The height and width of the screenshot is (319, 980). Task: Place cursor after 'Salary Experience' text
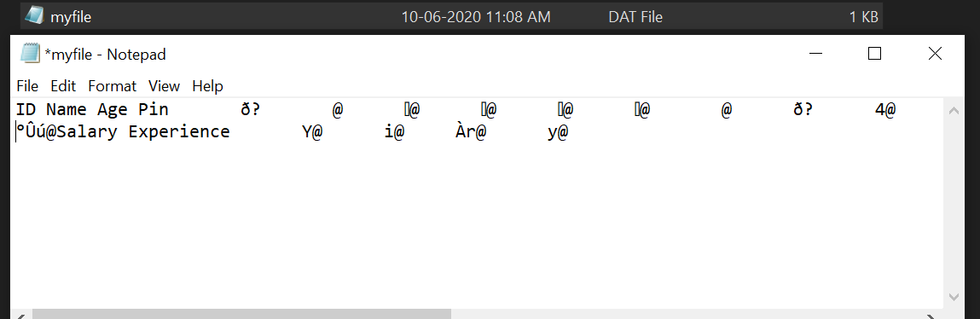[230, 131]
